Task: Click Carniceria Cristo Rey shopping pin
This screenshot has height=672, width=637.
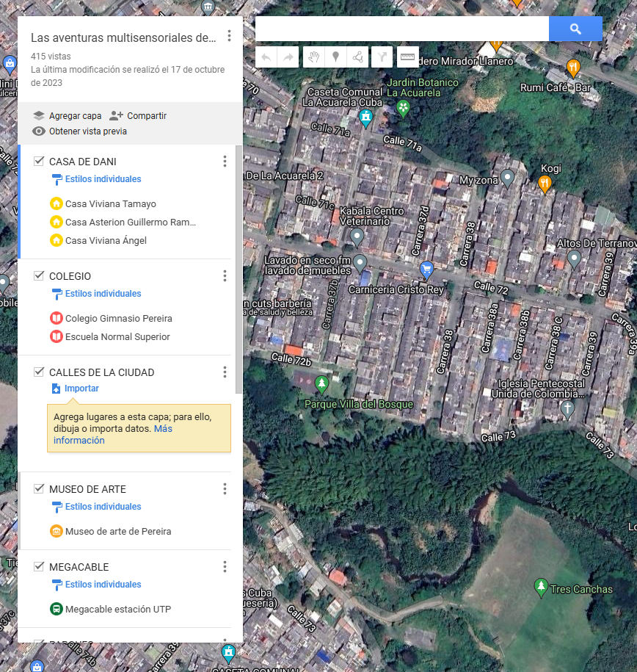Action: [x=426, y=270]
